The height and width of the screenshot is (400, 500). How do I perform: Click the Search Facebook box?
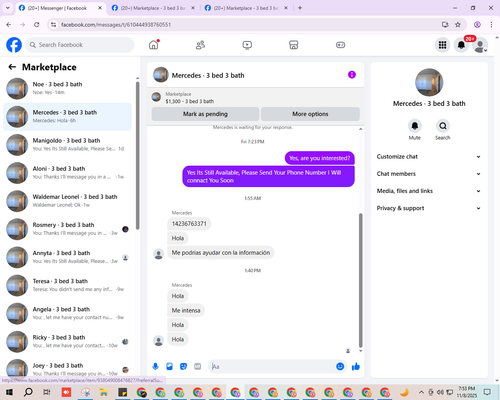[80, 45]
